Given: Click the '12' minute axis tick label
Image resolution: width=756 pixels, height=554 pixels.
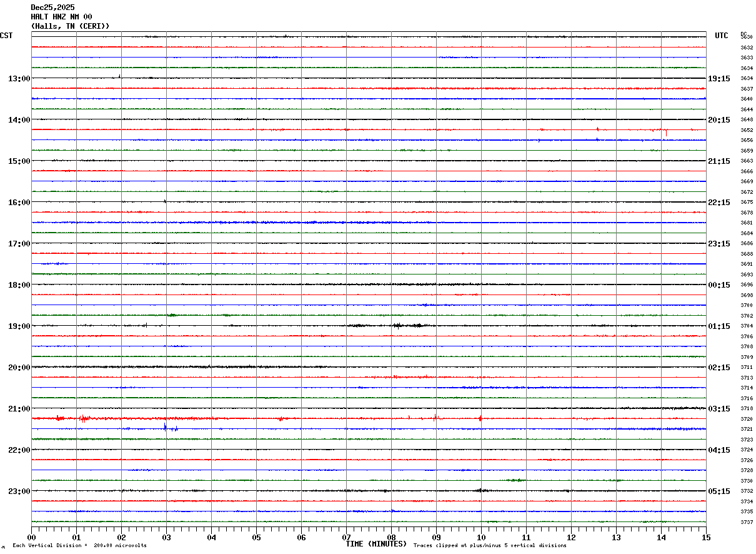Looking at the screenshot, I should click(x=571, y=538).
